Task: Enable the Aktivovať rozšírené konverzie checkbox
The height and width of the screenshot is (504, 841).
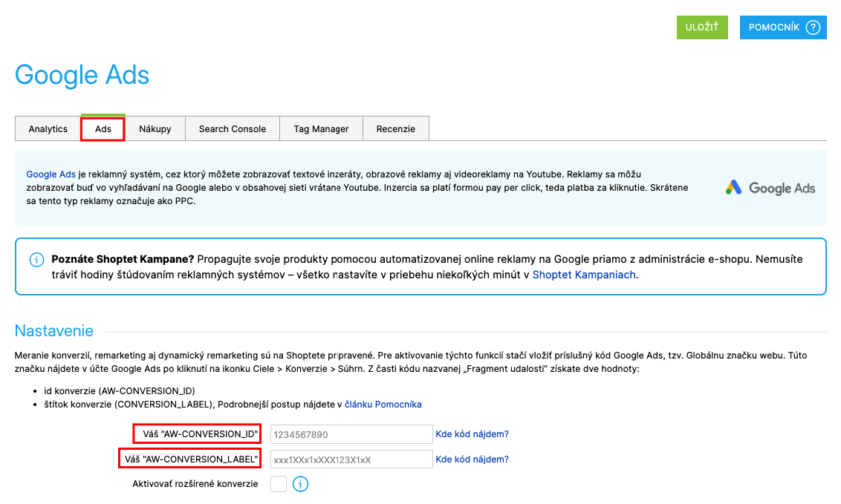Action: tap(279, 484)
